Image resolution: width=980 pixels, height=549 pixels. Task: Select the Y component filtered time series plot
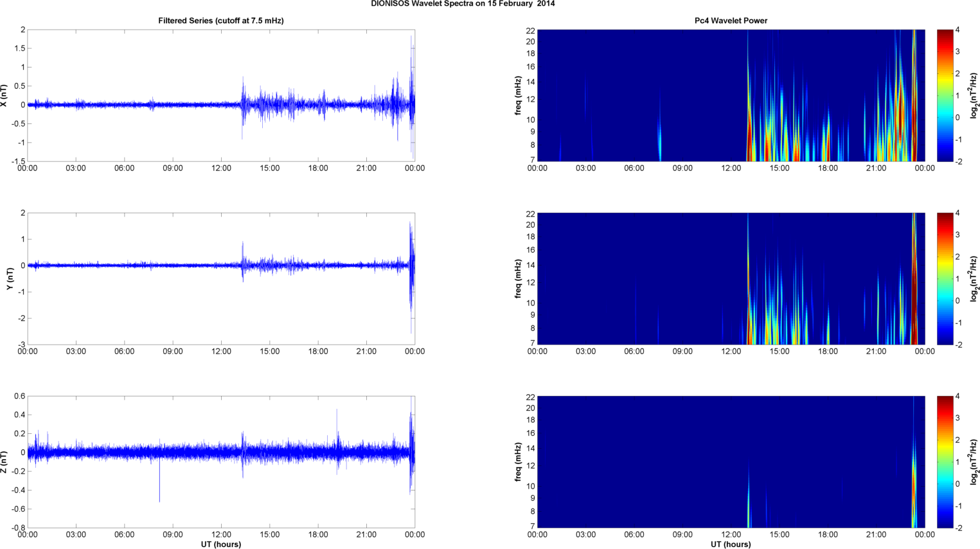point(221,278)
